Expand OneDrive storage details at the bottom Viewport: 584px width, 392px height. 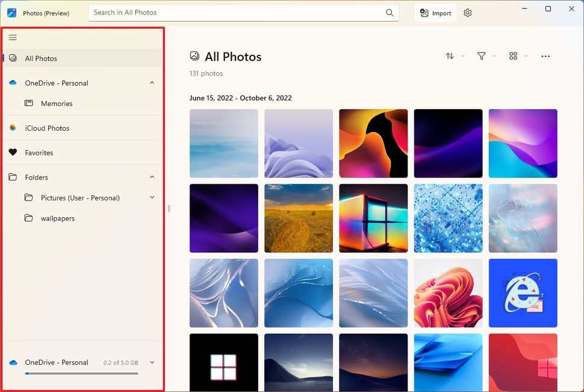[152, 362]
